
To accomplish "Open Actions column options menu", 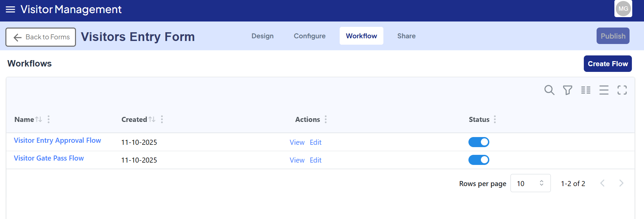I will click(326, 119).
